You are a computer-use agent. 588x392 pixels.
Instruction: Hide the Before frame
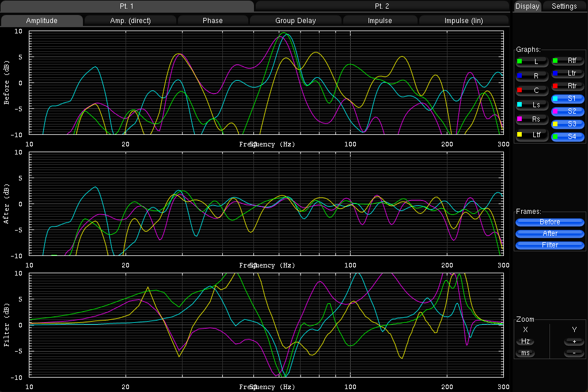click(x=550, y=222)
